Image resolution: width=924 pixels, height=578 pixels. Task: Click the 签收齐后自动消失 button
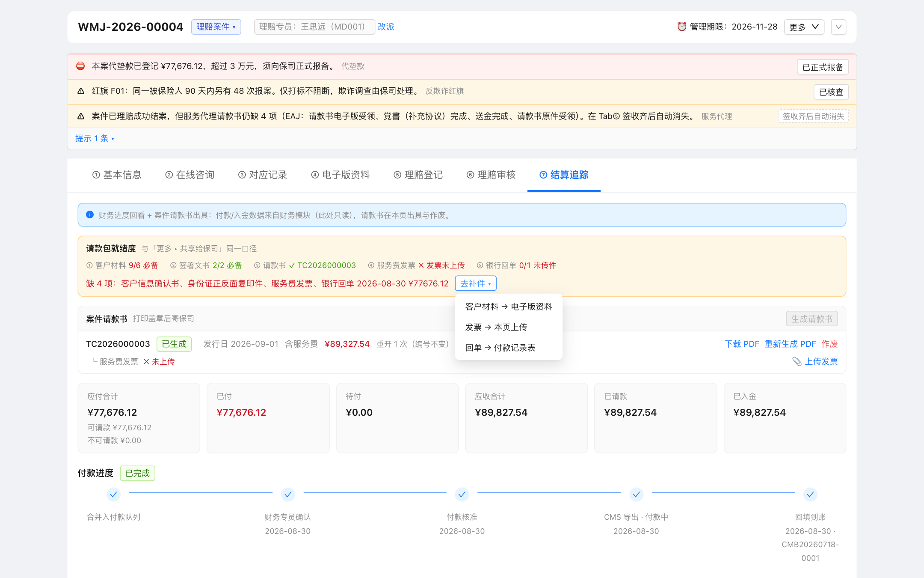[813, 116]
